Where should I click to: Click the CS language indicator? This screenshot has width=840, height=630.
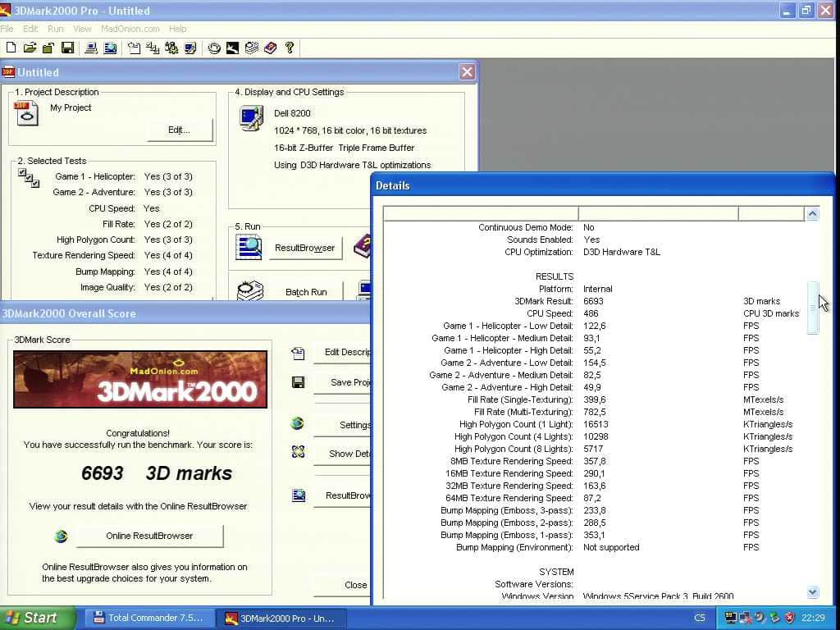tap(700, 618)
